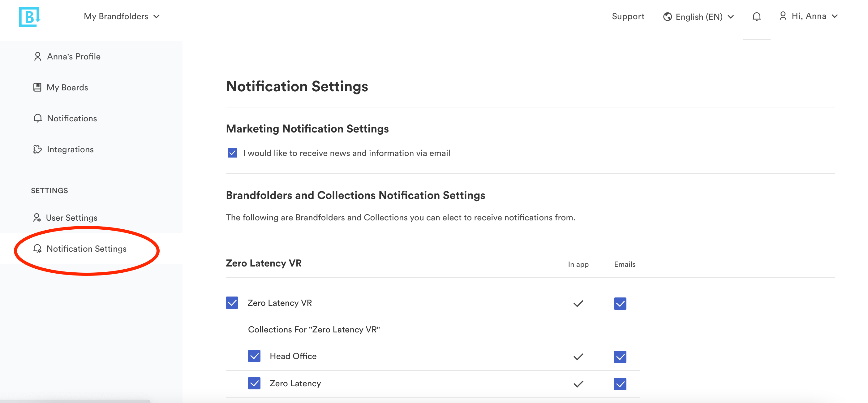
Task: Open the notifications bell in header
Action: point(756,16)
